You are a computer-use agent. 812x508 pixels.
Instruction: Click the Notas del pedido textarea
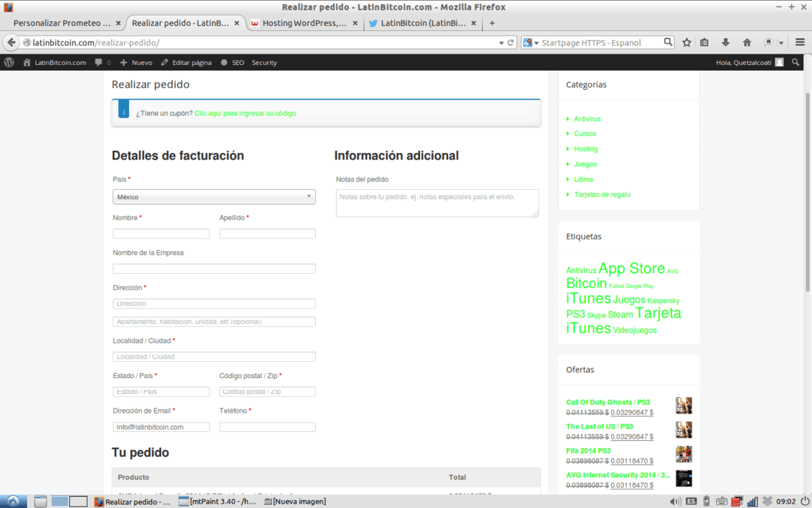click(437, 203)
